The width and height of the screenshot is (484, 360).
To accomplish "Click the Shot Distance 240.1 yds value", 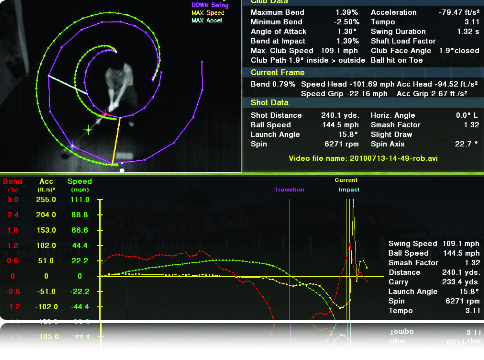I will pos(340,115).
